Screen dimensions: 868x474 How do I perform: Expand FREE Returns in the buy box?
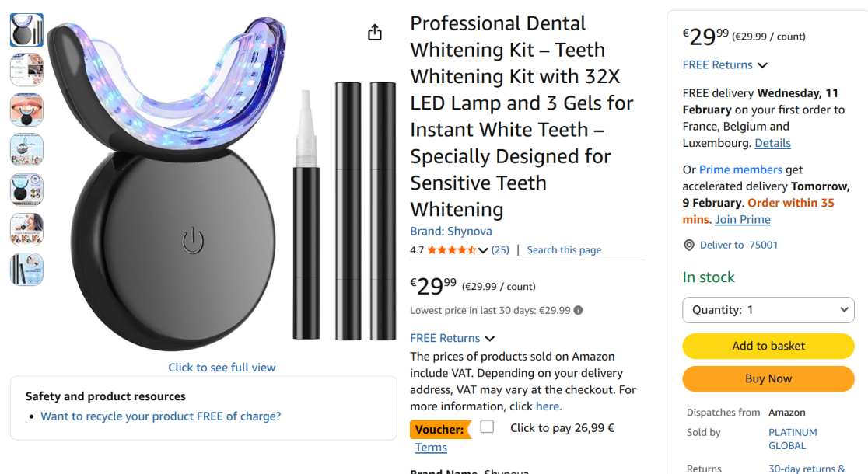(x=725, y=65)
